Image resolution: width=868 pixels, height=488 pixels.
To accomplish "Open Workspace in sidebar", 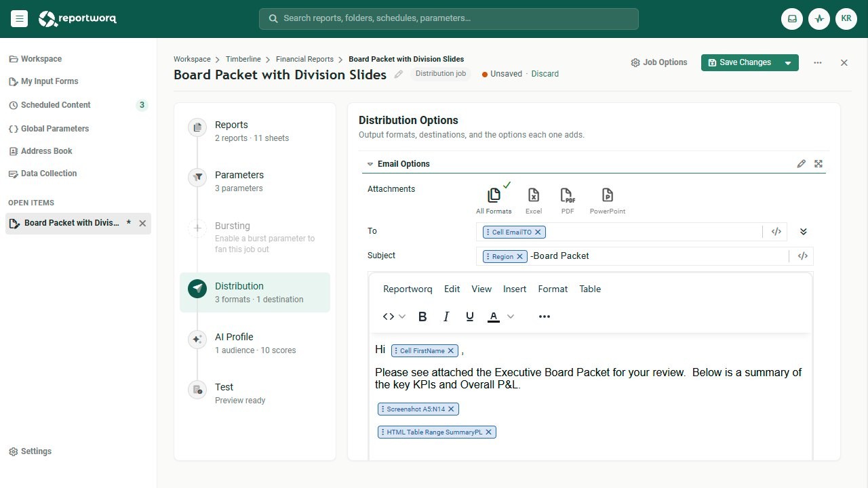I will coord(35,59).
